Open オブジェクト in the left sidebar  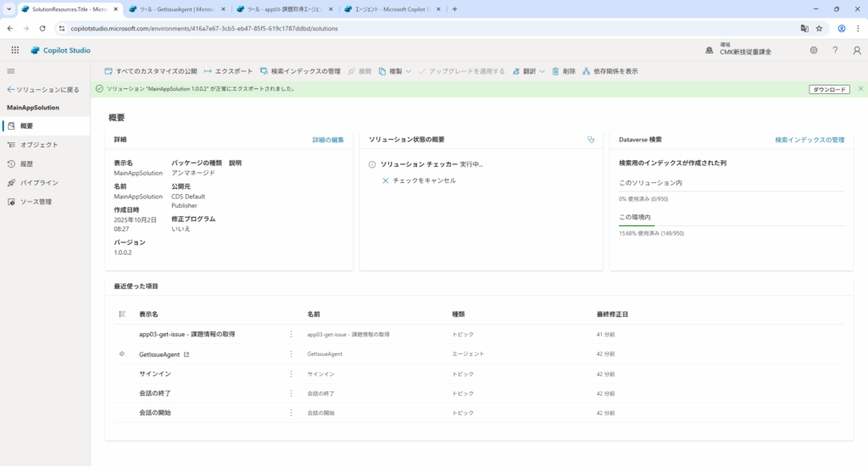point(38,145)
